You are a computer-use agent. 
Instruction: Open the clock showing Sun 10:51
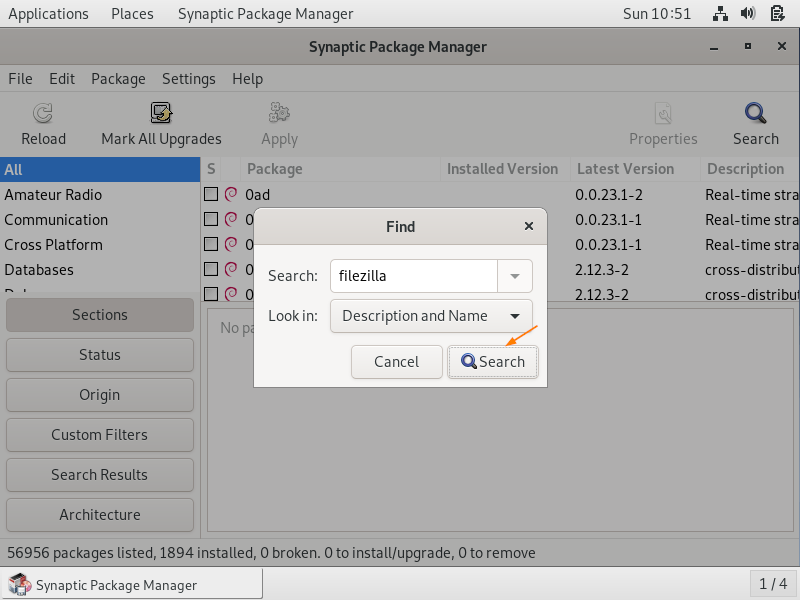(x=657, y=14)
